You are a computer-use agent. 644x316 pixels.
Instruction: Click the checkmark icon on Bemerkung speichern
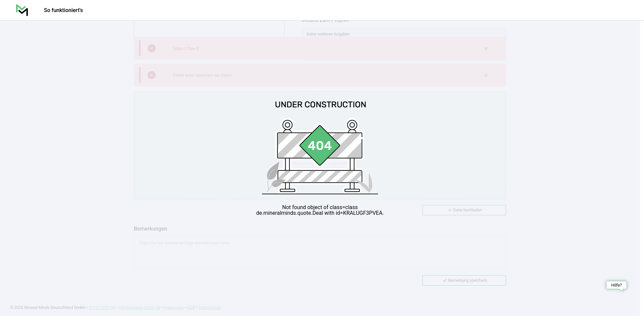click(444, 280)
